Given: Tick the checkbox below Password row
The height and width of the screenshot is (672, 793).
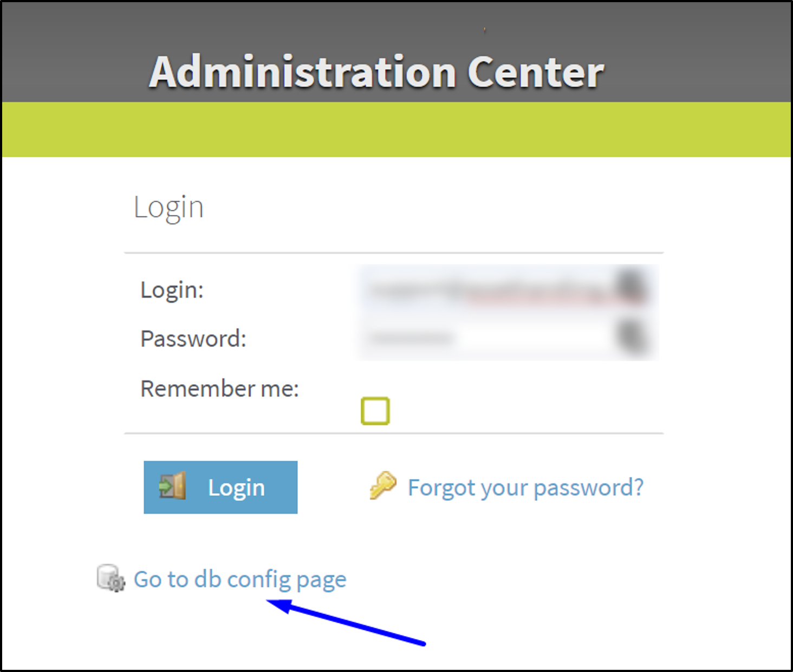Looking at the screenshot, I should (374, 412).
